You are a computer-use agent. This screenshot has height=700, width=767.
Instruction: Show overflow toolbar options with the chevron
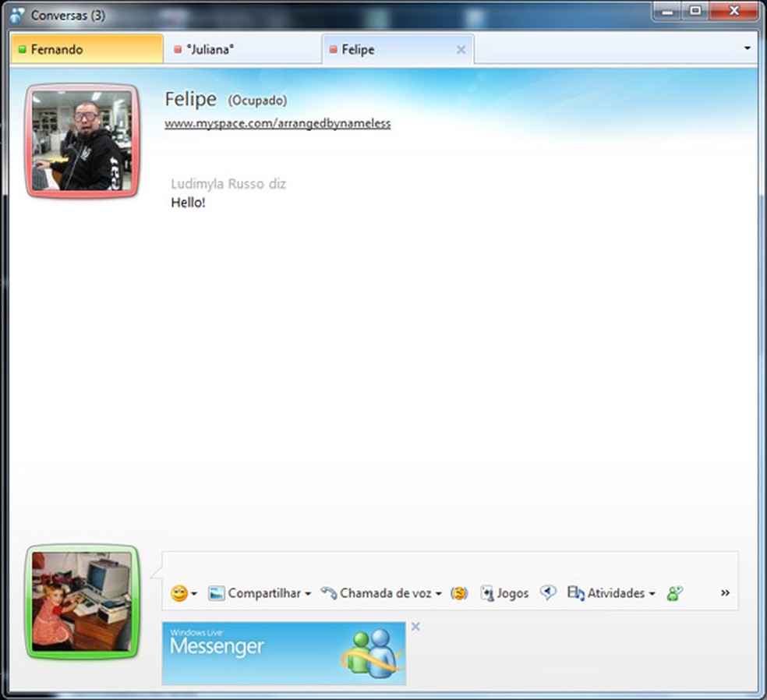[724, 593]
